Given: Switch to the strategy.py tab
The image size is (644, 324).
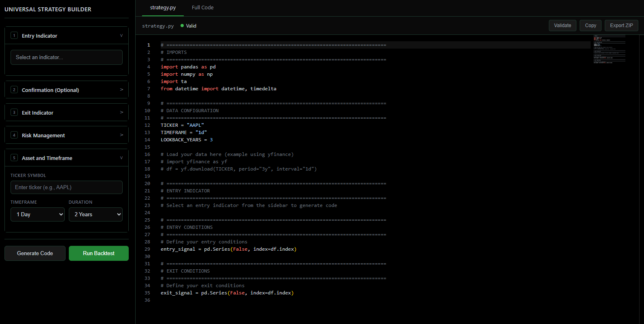Looking at the screenshot, I should tap(163, 8).
